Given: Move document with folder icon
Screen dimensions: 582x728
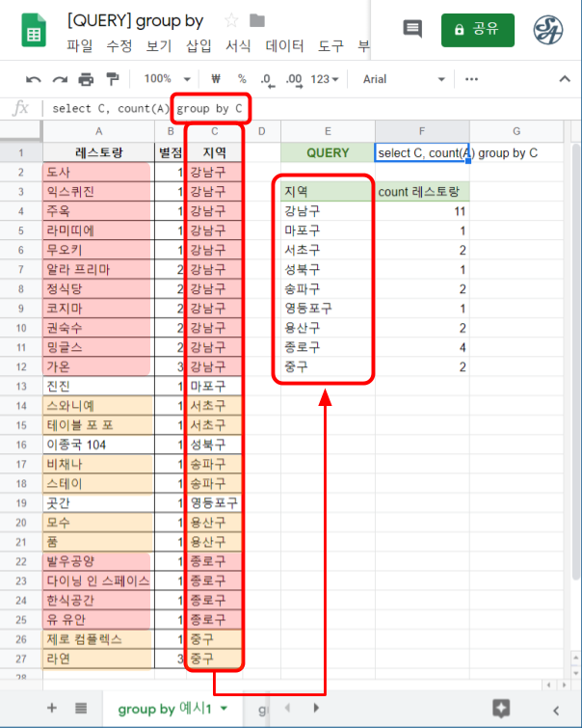Looking at the screenshot, I should 256,20.
